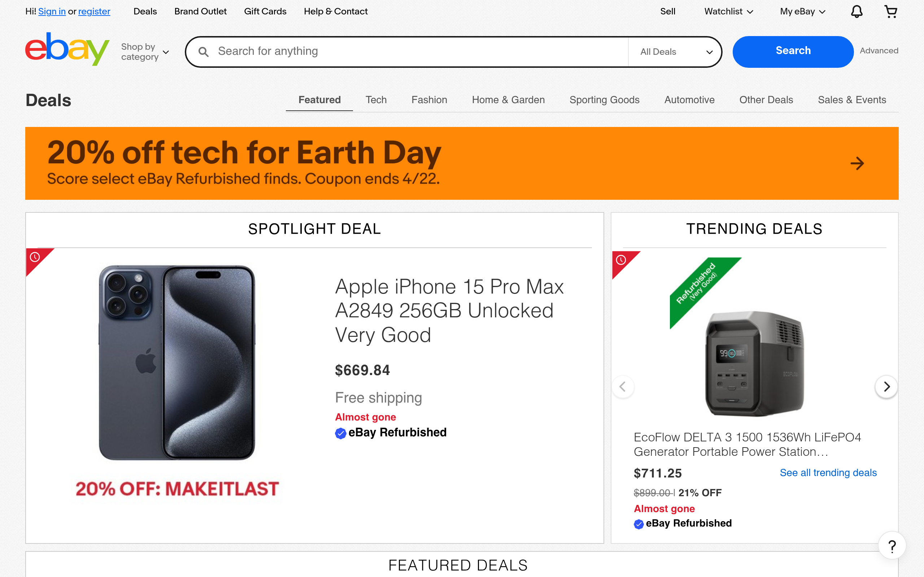Expand the My eBay menu

pos(803,12)
